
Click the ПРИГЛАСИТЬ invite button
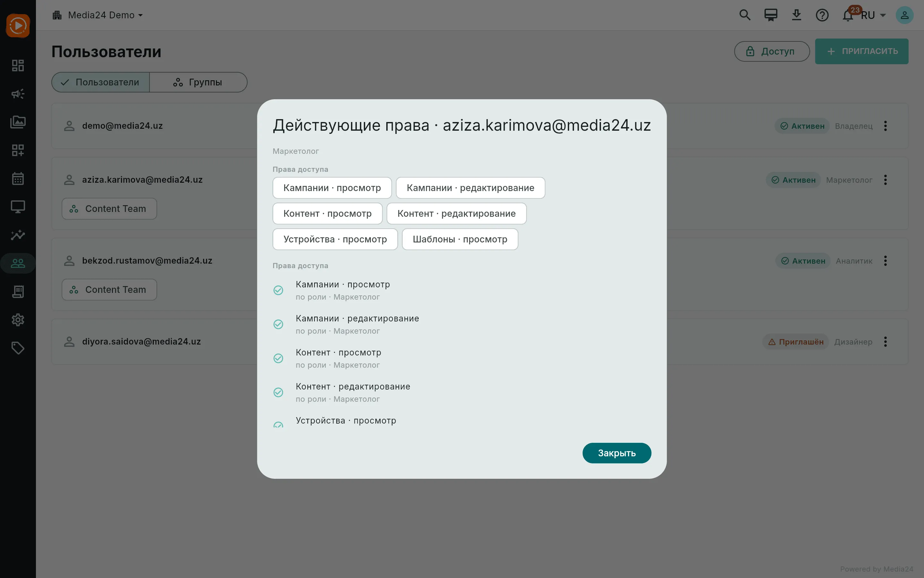(x=861, y=51)
